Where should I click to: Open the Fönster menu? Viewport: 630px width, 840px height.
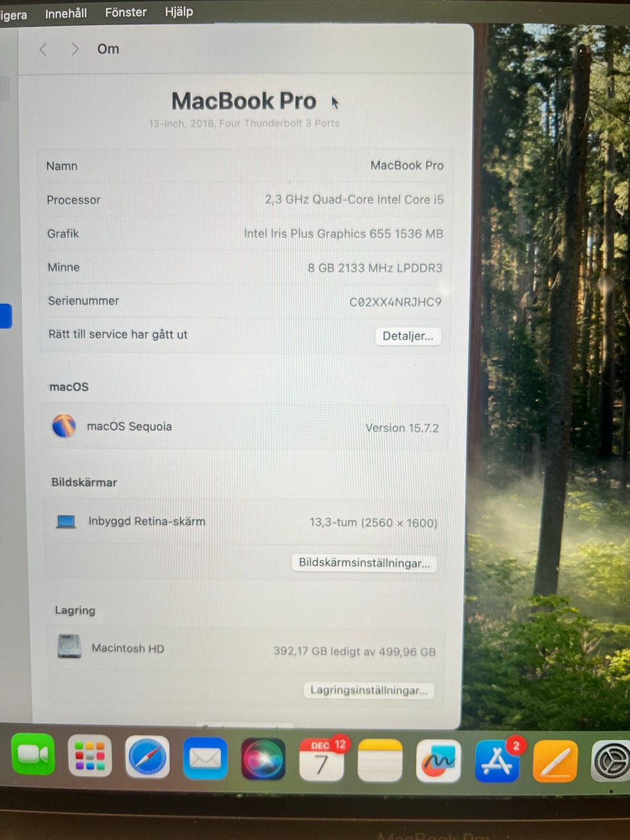[125, 12]
